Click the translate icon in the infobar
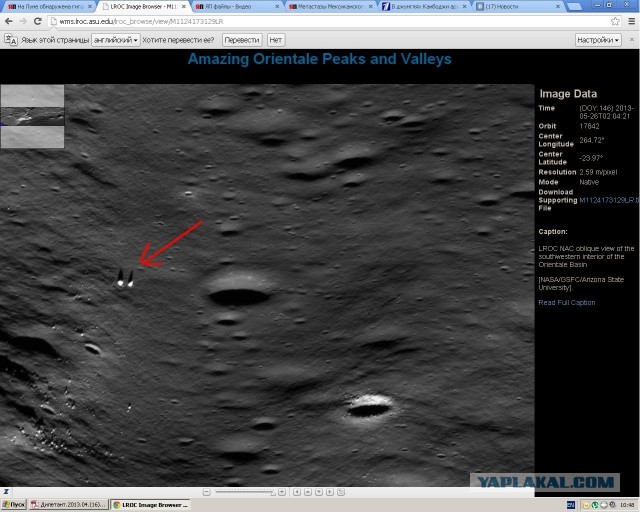This screenshot has height=512, width=640. click(11, 40)
